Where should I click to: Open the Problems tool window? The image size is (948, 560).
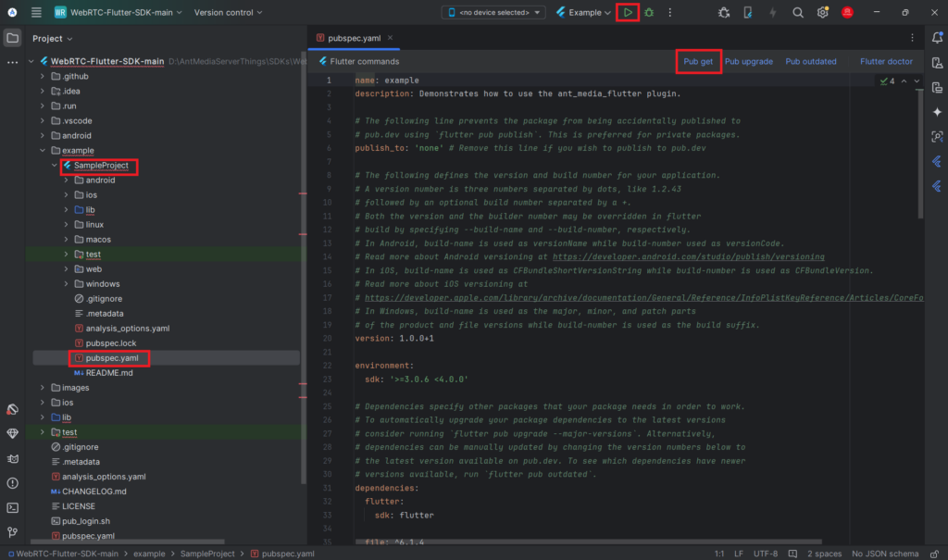pyautogui.click(x=12, y=483)
